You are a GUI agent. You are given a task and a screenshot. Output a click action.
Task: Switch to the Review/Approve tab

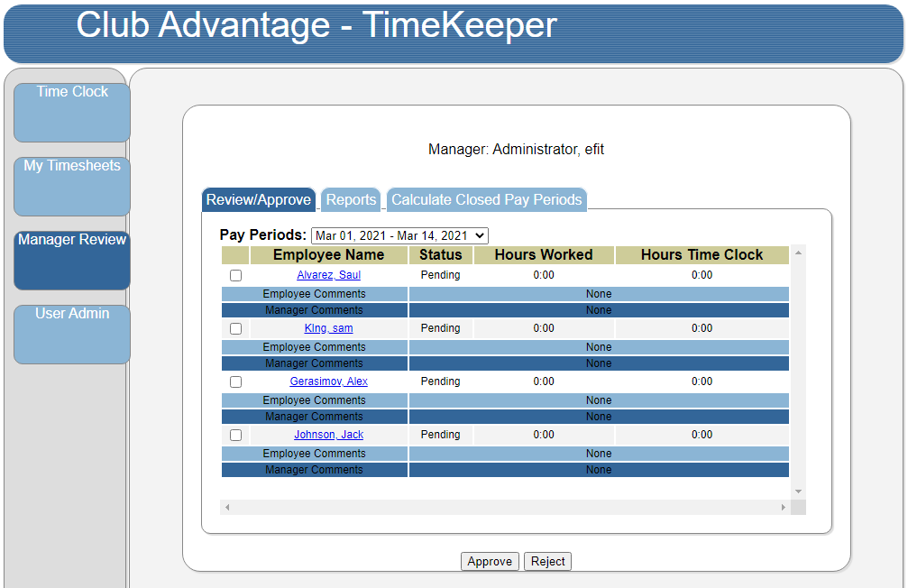[258, 200]
